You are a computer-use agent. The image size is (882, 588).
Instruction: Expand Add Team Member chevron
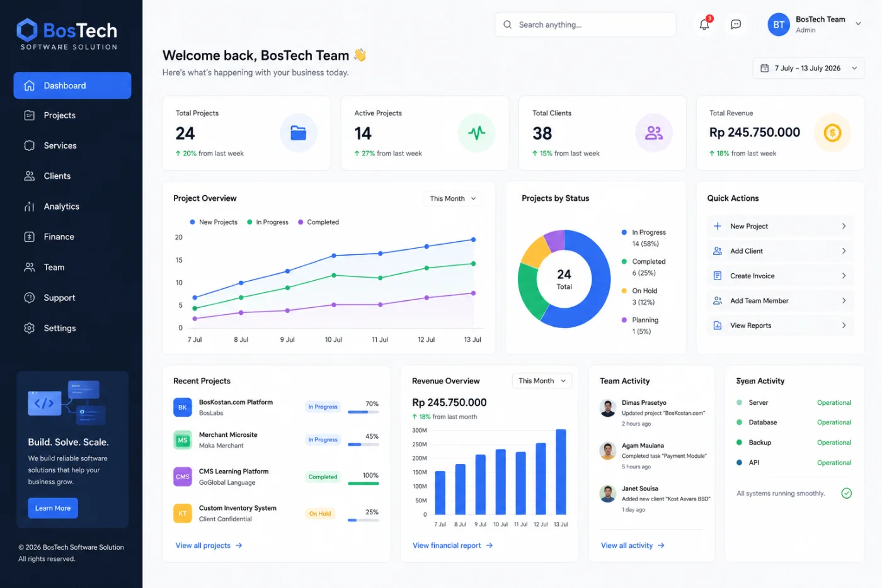(844, 300)
